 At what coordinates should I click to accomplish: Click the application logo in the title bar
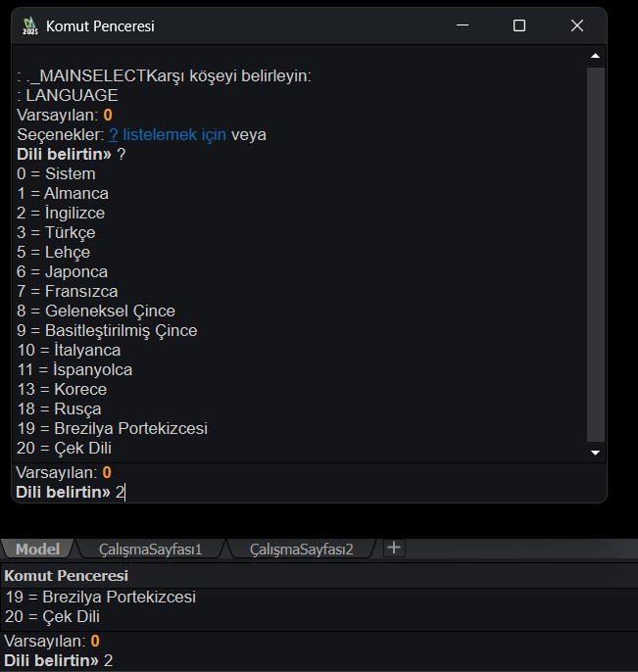(30, 26)
